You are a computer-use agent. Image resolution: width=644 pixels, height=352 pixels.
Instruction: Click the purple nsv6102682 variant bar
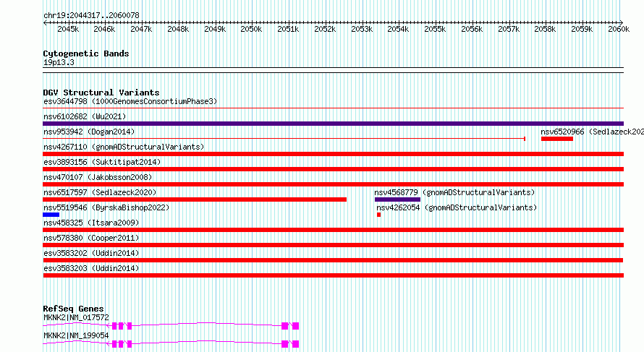[333, 124]
